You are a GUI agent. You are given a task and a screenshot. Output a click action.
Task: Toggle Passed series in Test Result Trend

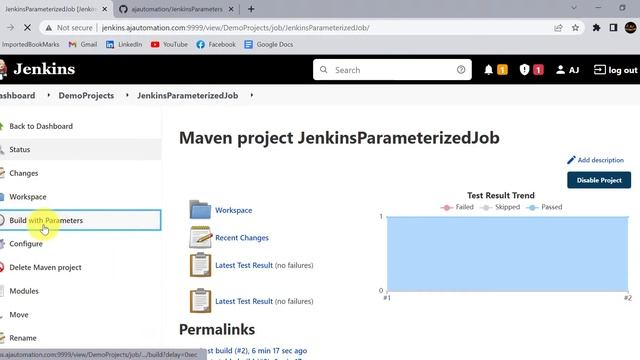[544, 207]
